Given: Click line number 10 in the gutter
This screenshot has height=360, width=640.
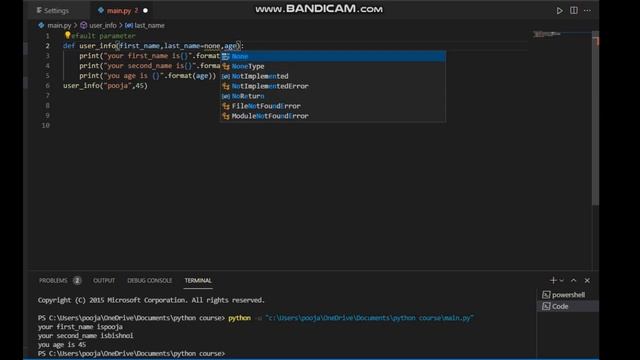Looking at the screenshot, I should [46, 125].
